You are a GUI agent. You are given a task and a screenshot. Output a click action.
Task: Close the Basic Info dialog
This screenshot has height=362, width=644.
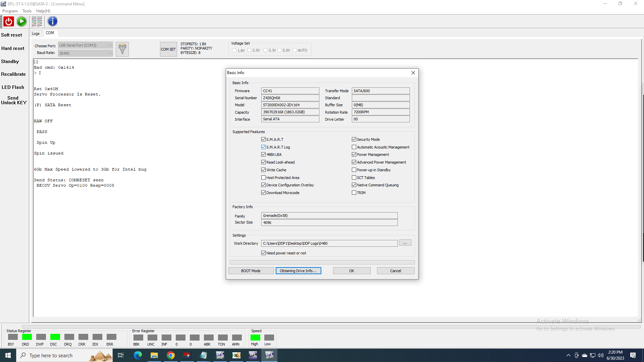pyautogui.click(x=413, y=73)
